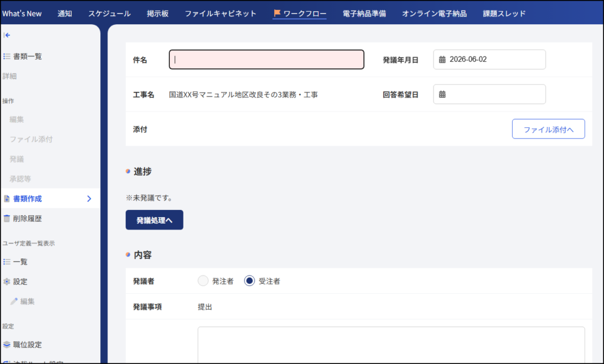Open the 掲示板 tab
The image size is (604, 364).
pos(157,14)
